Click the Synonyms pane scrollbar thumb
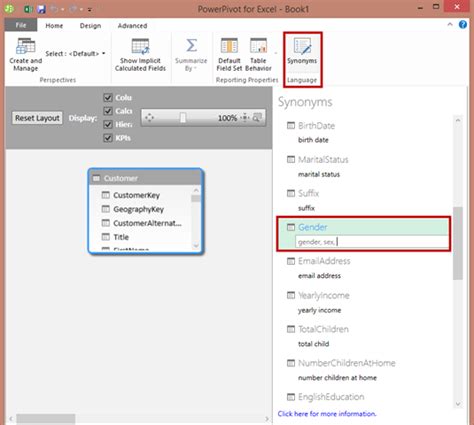Image resolution: width=474 pixels, height=425 pixels. 458,243
